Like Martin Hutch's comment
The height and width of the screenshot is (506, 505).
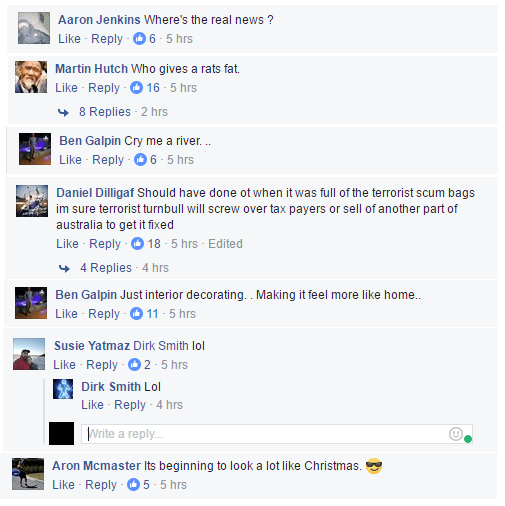pyautogui.click(x=66, y=88)
